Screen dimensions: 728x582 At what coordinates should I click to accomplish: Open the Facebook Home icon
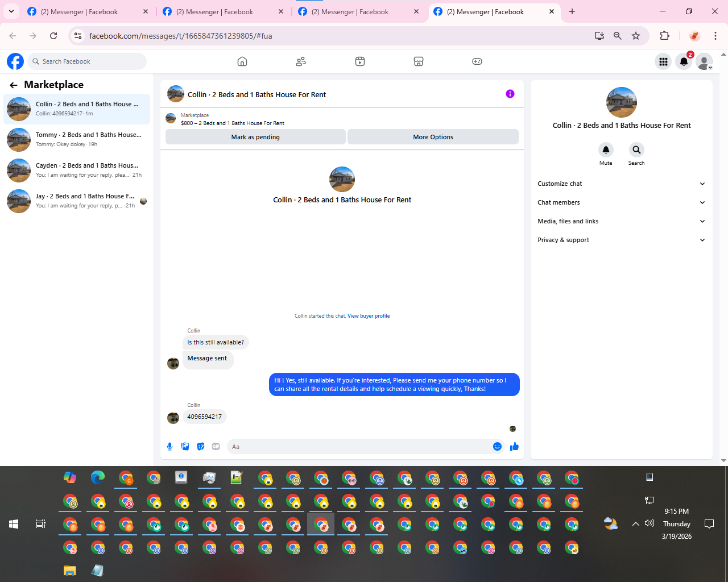click(x=242, y=61)
